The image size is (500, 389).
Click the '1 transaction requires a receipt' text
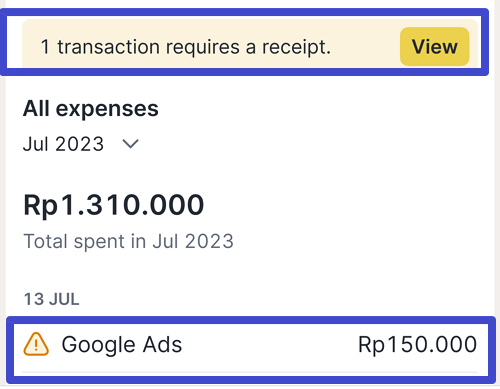pos(186,47)
